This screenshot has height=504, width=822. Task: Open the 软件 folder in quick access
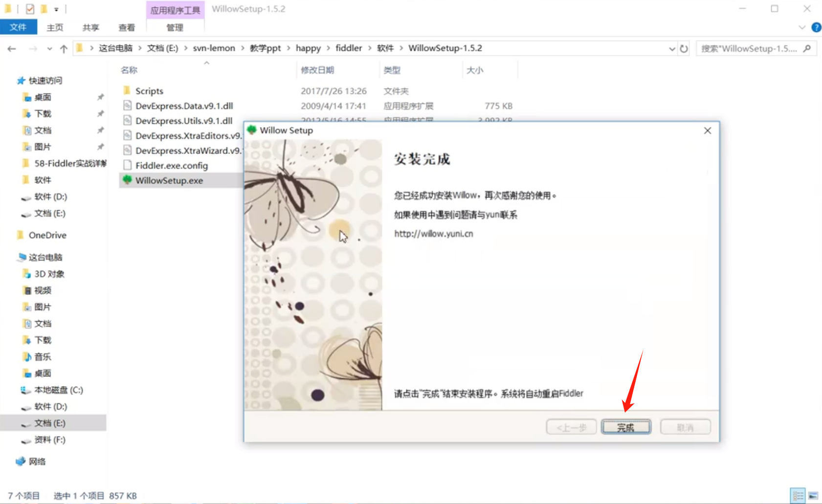pos(43,180)
